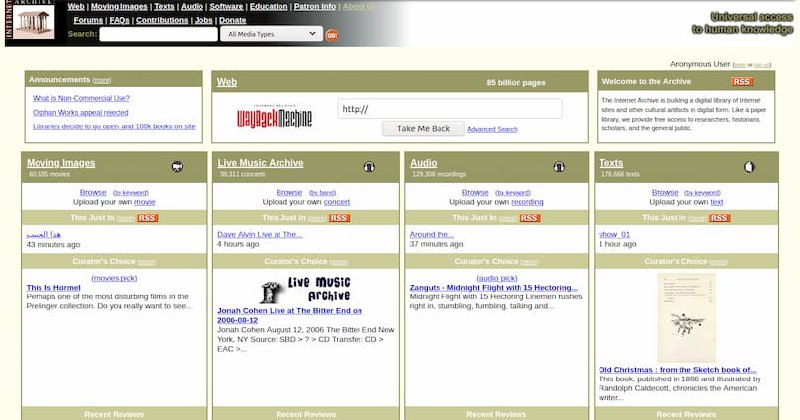Click the Wayback Machine logo
800x420 pixels.
coord(274,117)
